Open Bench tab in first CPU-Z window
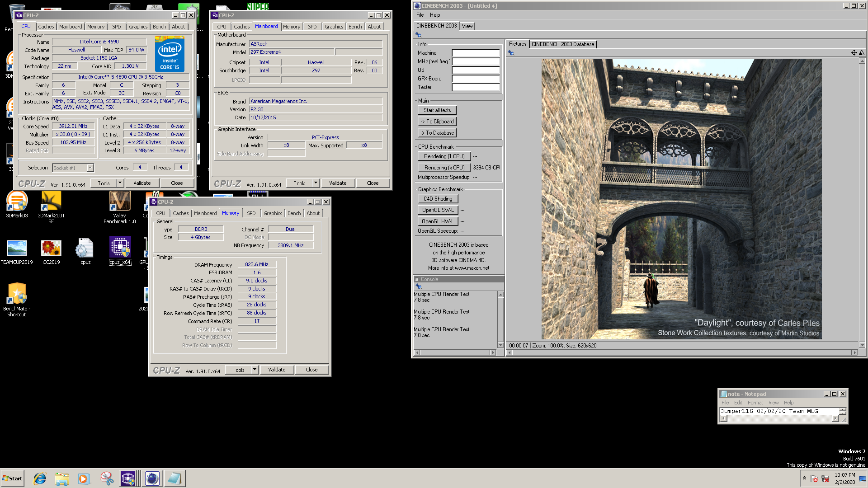868x488 pixels. (x=159, y=27)
